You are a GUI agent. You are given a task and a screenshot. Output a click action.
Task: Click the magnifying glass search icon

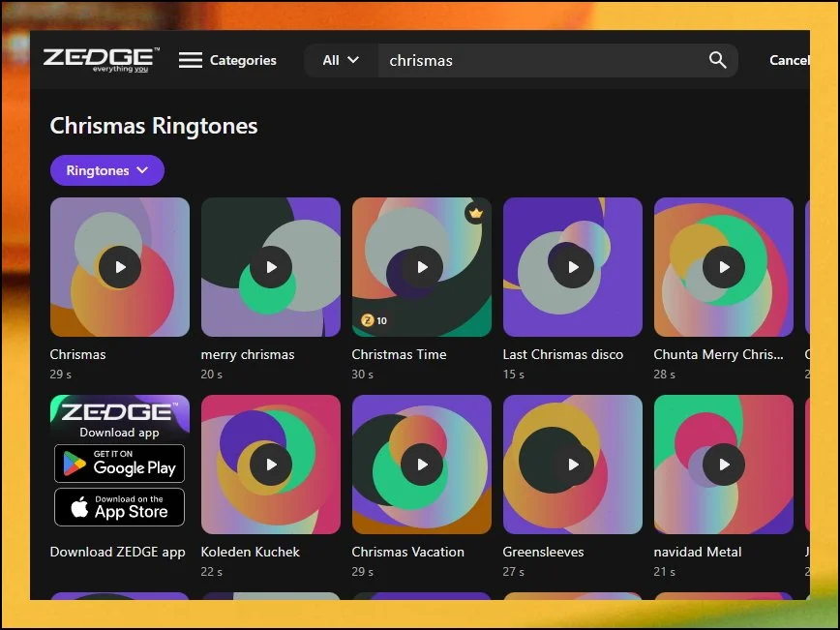(x=717, y=60)
